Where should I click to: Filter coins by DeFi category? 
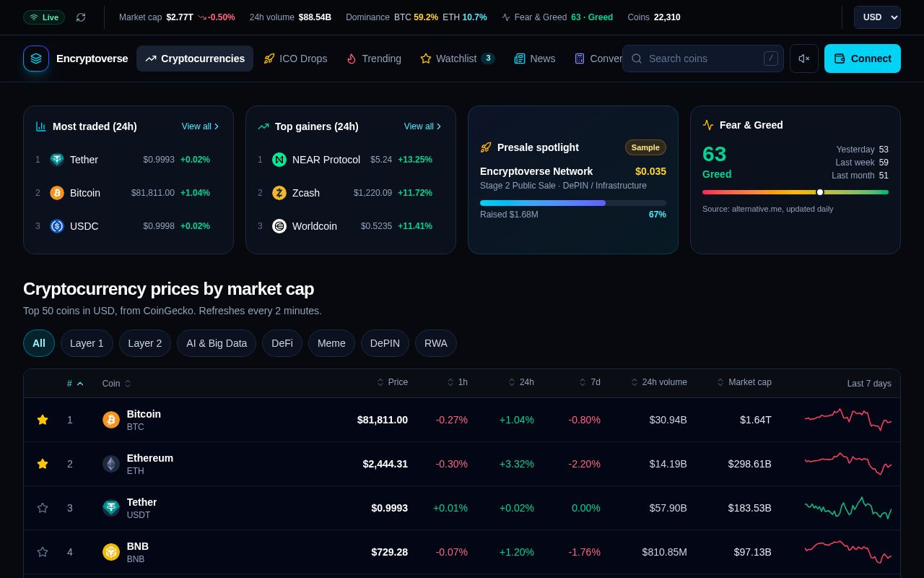click(x=282, y=343)
